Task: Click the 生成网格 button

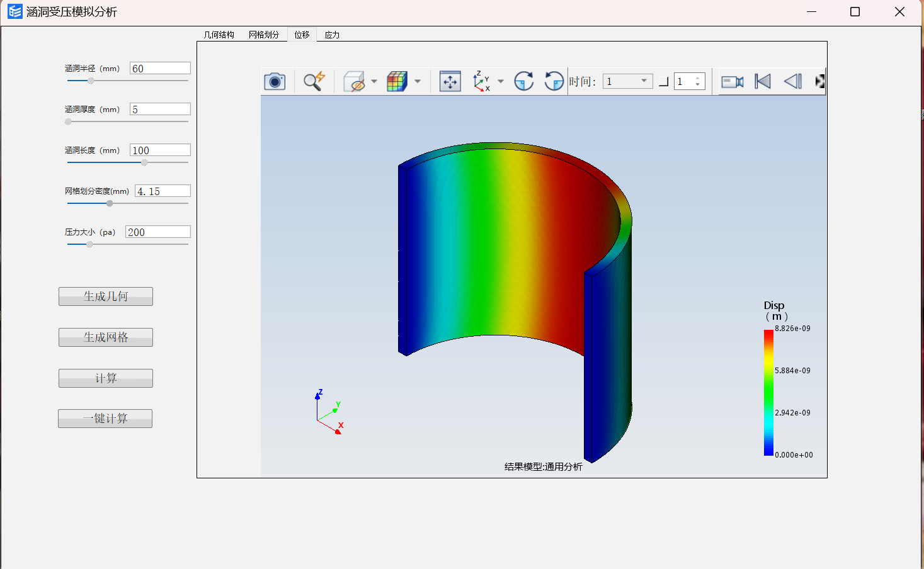Action: tap(106, 337)
